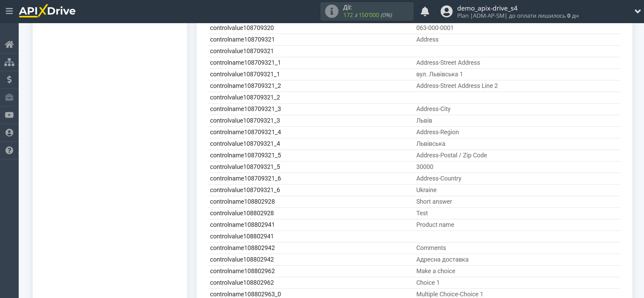Open the profile sidebar icon
Viewport: 644px width, 298px height.
9,133
